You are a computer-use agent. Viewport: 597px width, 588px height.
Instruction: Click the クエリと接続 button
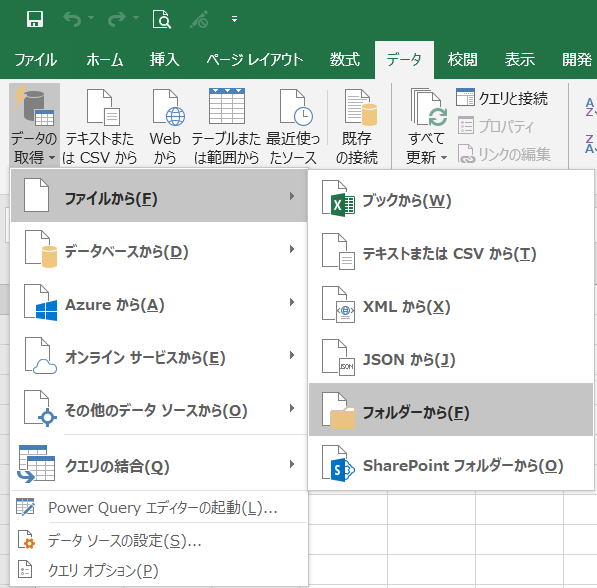(x=502, y=98)
